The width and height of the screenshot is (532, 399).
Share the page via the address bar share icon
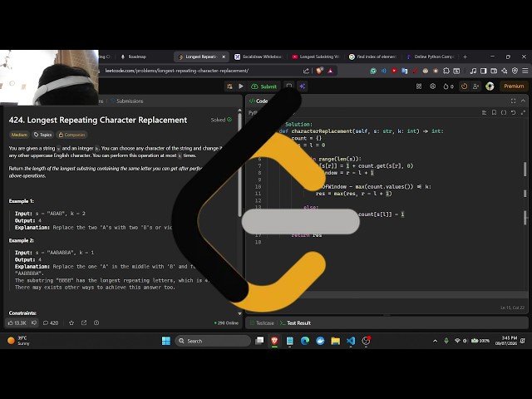(306, 71)
